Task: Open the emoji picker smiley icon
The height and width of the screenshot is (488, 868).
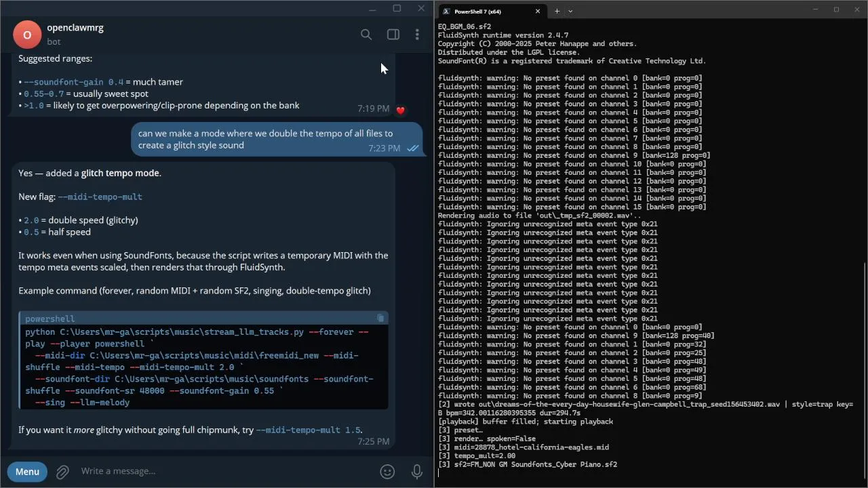Action: (x=387, y=472)
